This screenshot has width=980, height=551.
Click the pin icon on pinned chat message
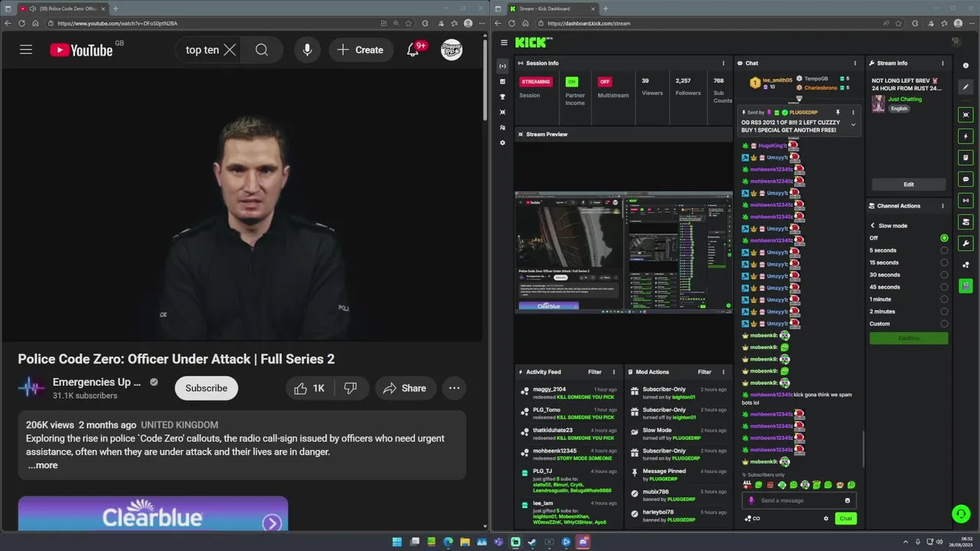838,112
